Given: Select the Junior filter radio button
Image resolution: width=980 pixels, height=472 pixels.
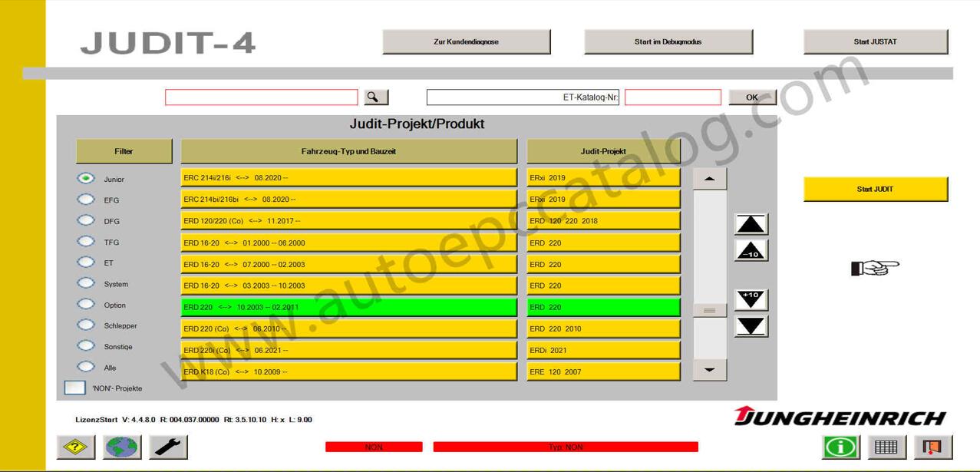Looking at the screenshot, I should (x=86, y=179).
